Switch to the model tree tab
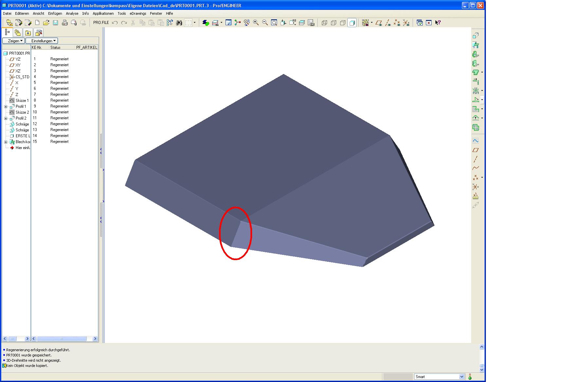This screenshot has width=588, height=382. point(8,32)
